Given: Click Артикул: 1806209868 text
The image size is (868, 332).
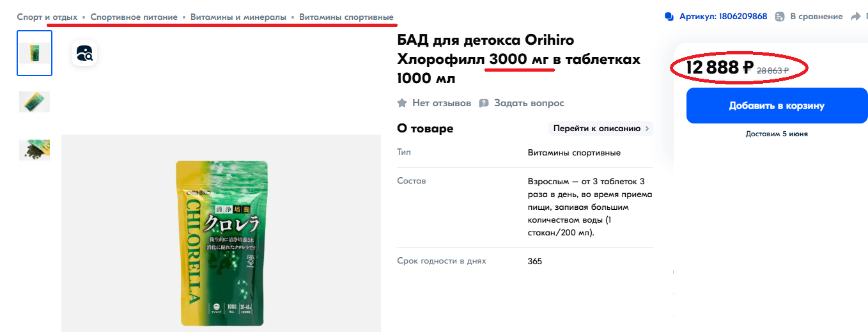Looking at the screenshot, I should click(x=723, y=17).
